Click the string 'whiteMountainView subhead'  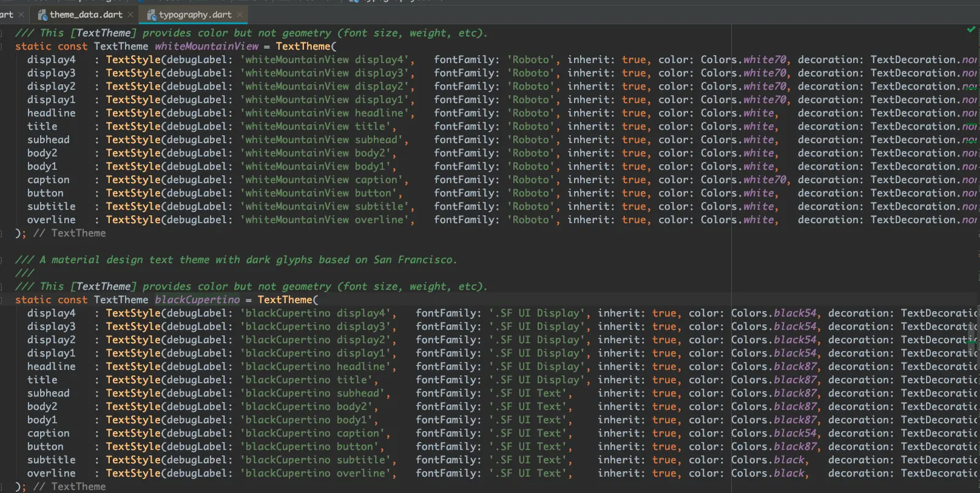coord(322,140)
